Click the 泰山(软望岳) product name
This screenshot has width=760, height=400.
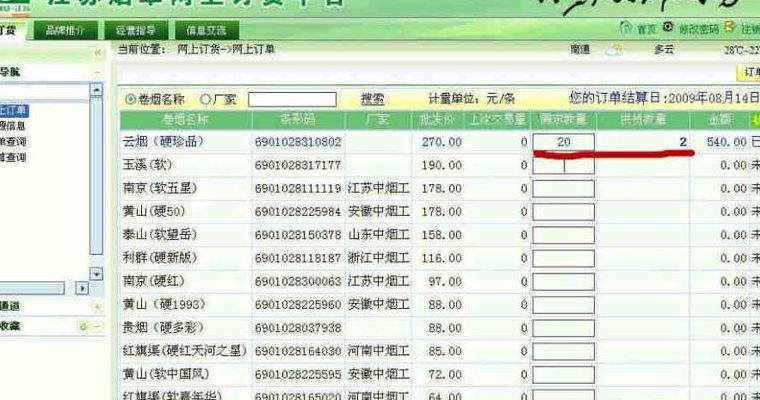click(159, 235)
